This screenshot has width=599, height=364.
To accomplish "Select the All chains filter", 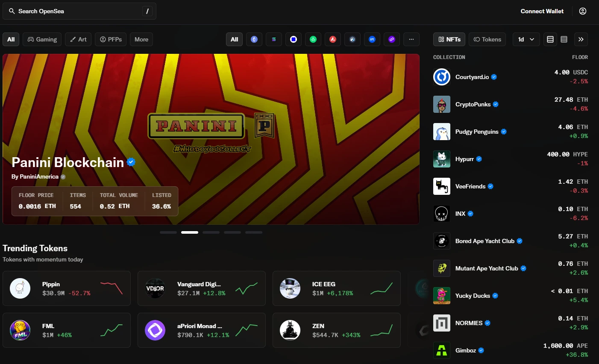I will pyautogui.click(x=234, y=39).
